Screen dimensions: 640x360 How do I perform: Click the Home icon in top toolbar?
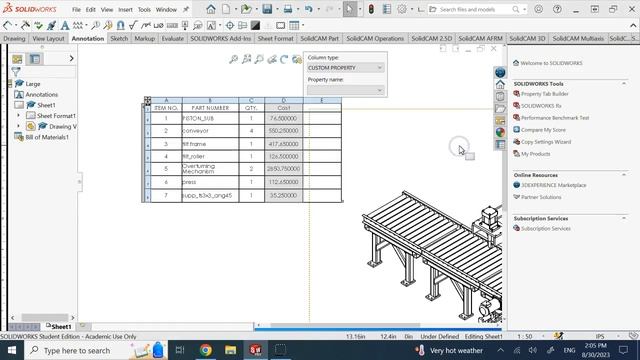211,9
